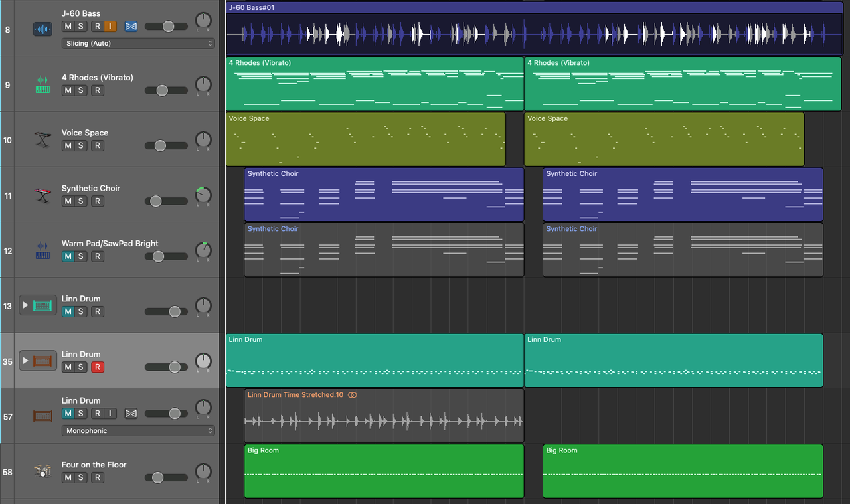Move the volume fader on Four on the Floor
The image size is (850, 504).
(x=157, y=477)
